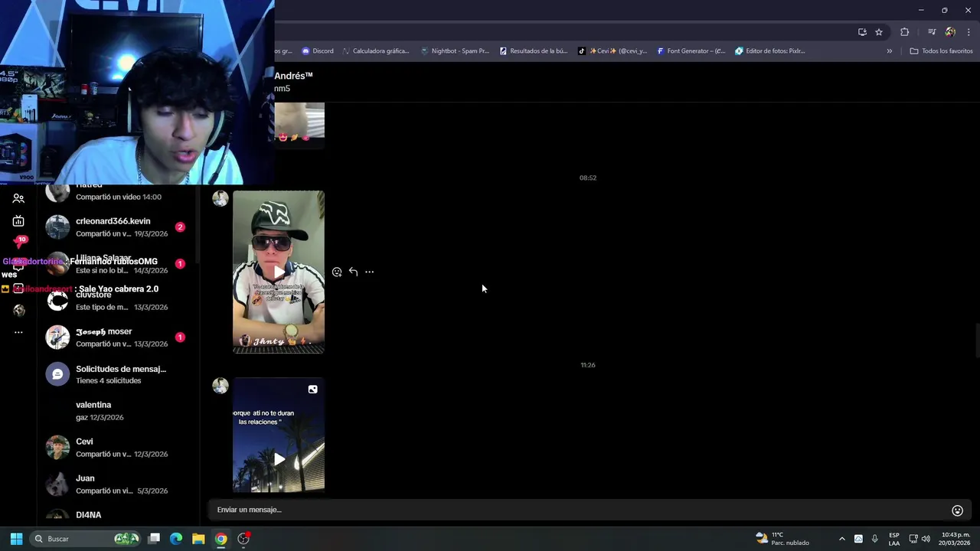Image resolution: width=980 pixels, height=551 pixels.
Task: Click sender avatar beside the cap guy video
Action: point(220,199)
